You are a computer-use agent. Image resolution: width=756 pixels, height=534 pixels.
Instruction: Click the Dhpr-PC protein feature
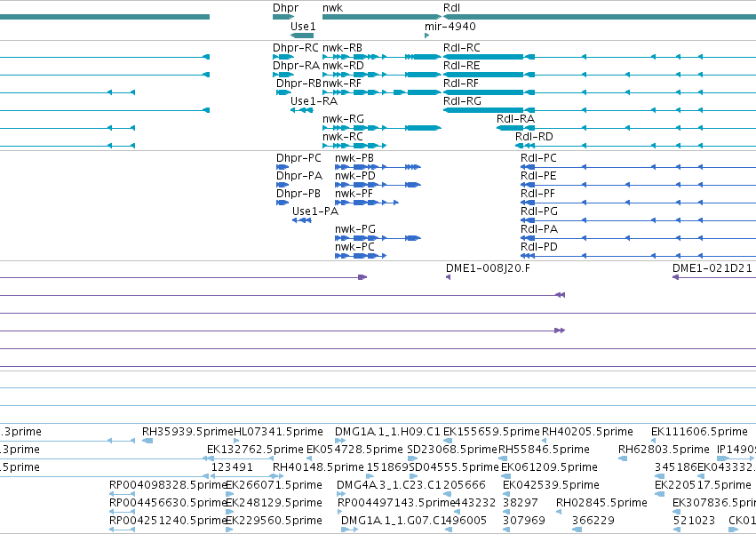pos(283,167)
